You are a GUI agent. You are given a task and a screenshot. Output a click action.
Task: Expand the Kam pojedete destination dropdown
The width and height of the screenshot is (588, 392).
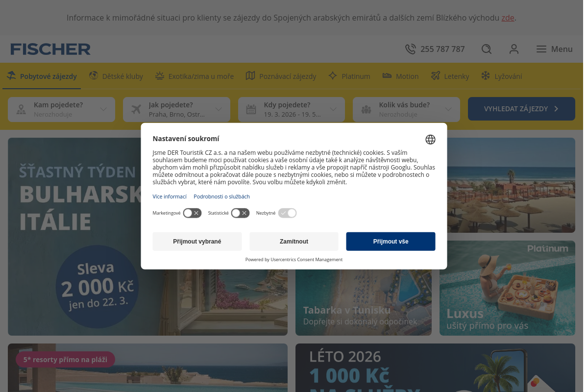(61, 109)
